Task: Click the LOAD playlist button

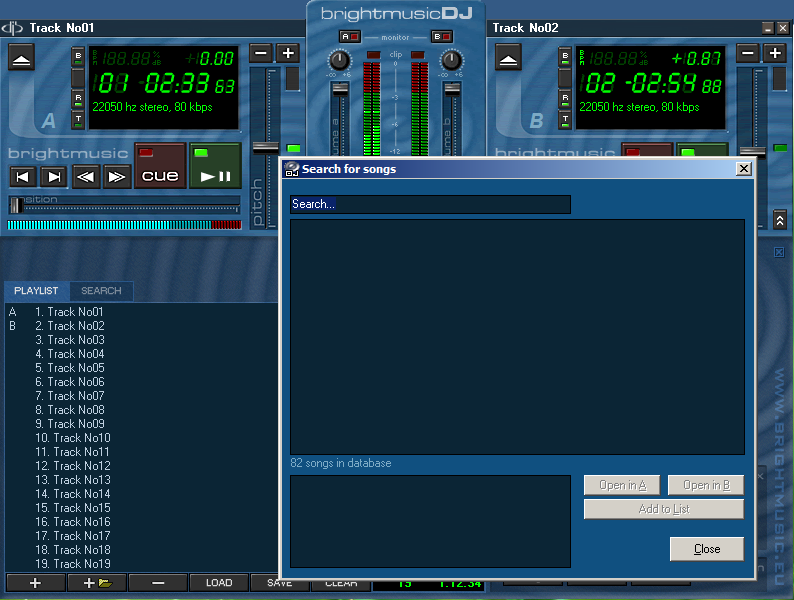Action: click(x=219, y=583)
